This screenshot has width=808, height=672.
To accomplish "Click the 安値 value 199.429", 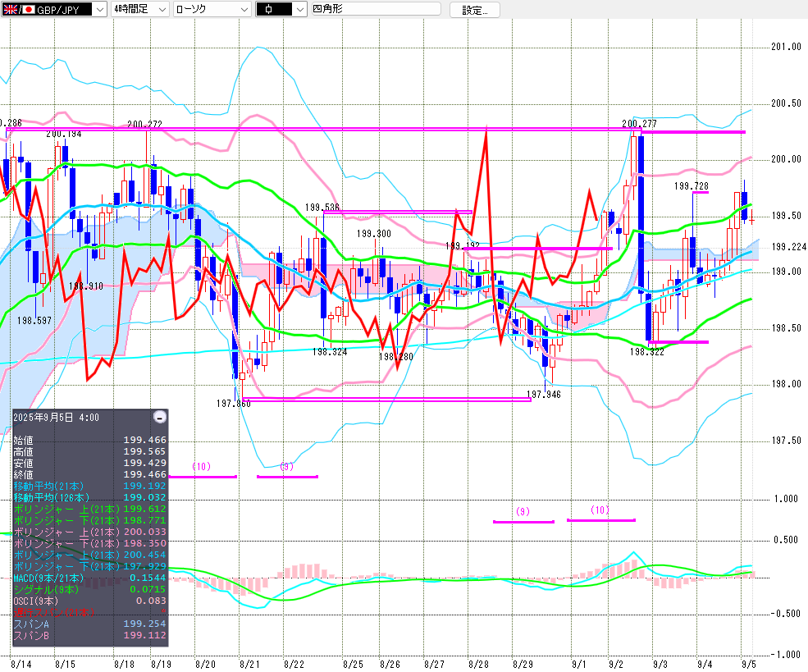I will (145, 463).
